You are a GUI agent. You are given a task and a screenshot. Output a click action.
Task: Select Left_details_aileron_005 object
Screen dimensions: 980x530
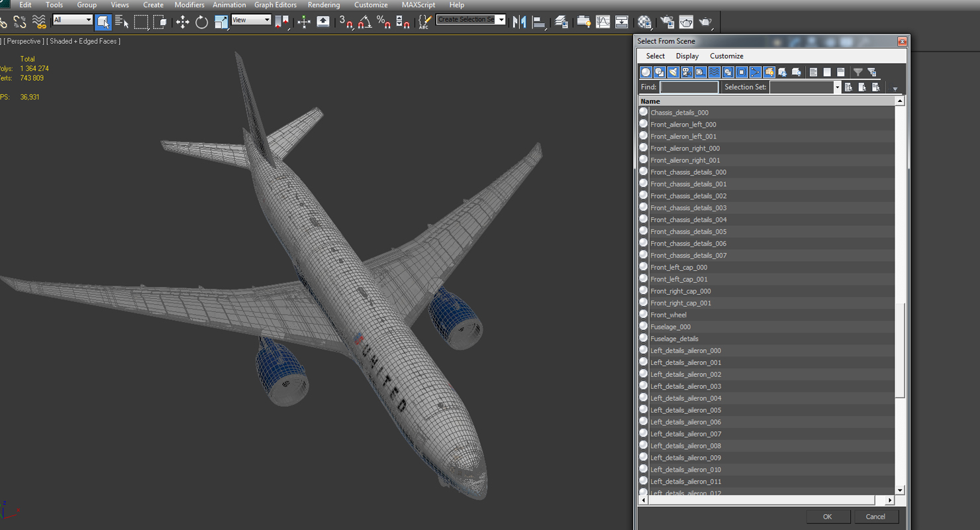767,410
